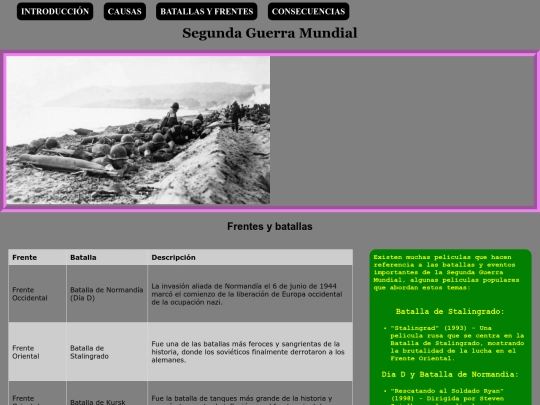Navigate to CONSECUENCIAS
This screenshot has width=540, height=405.
(x=308, y=11)
